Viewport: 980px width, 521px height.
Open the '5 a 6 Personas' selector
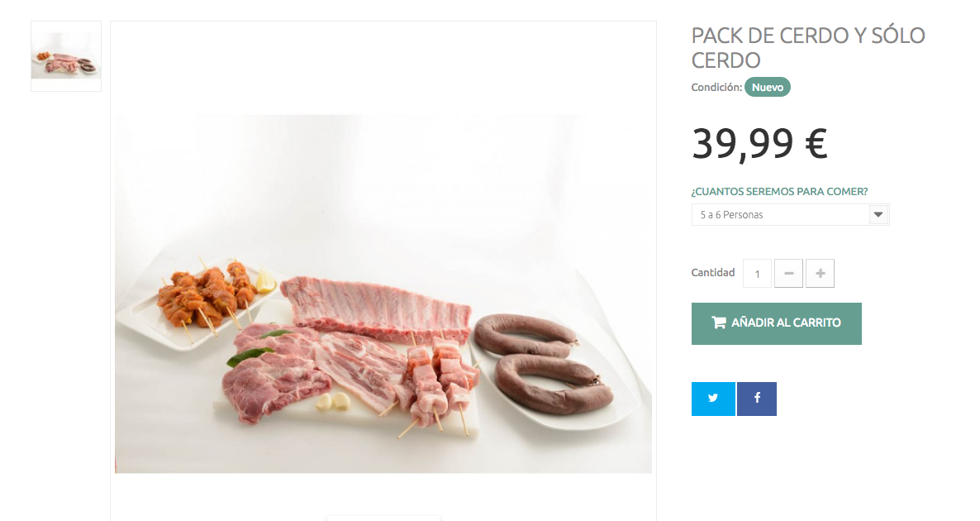(x=781, y=215)
